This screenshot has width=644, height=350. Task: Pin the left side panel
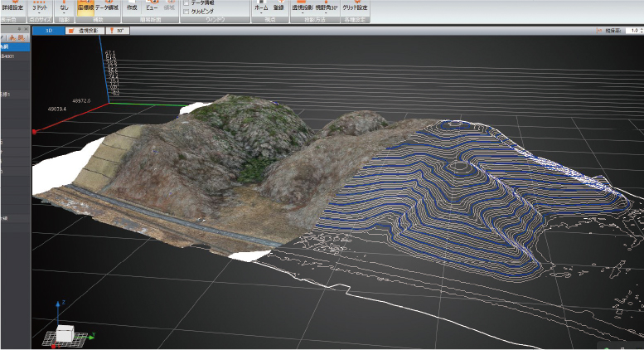[19, 29]
